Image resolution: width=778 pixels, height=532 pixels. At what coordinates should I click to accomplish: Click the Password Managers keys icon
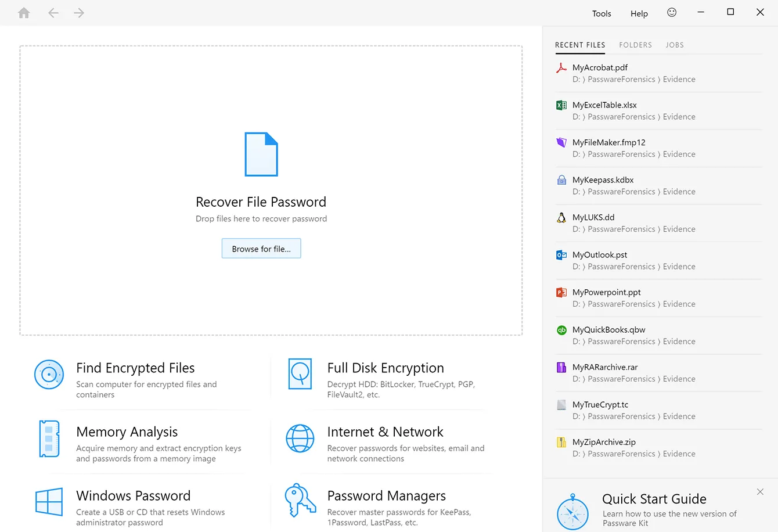coord(300,500)
